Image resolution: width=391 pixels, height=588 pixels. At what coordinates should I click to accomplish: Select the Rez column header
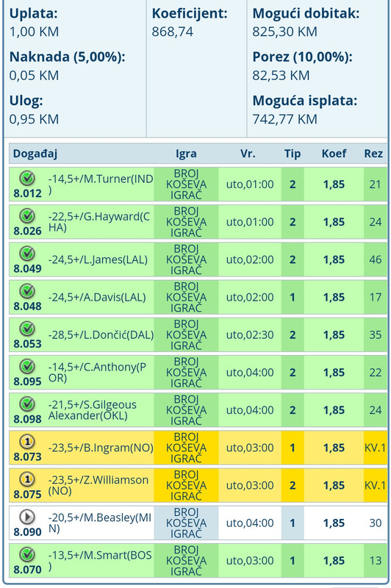(x=373, y=154)
